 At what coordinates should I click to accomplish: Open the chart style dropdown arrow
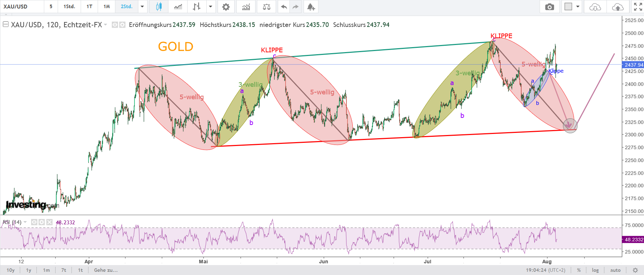211,7
